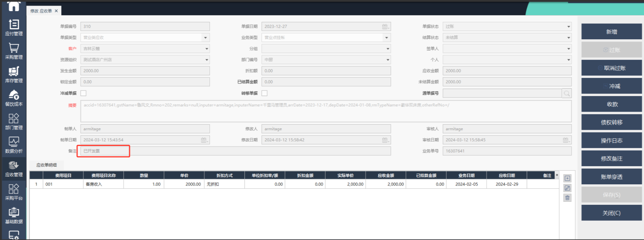Open the 结算状态 dropdown
Viewport: 644px width, 240px height.
[x=568, y=37]
